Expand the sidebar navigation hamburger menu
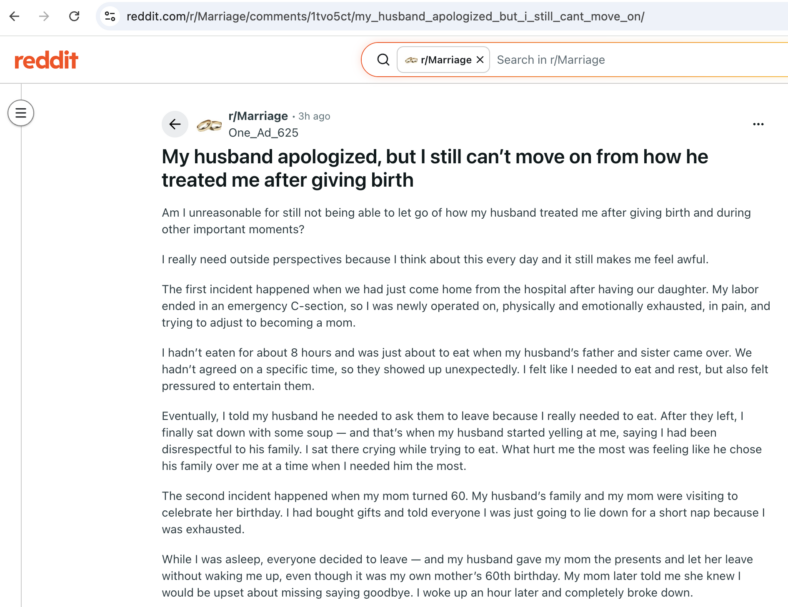The width and height of the screenshot is (788, 607). pos(21,113)
